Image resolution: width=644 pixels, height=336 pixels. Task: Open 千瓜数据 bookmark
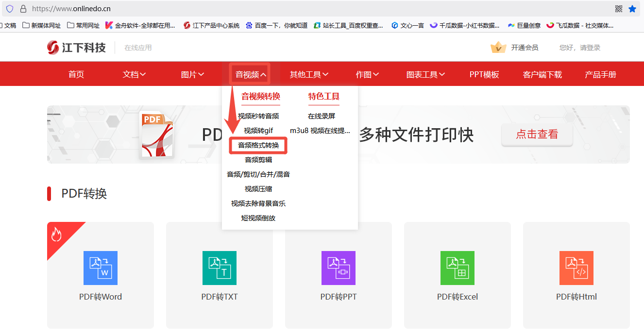[465, 25]
